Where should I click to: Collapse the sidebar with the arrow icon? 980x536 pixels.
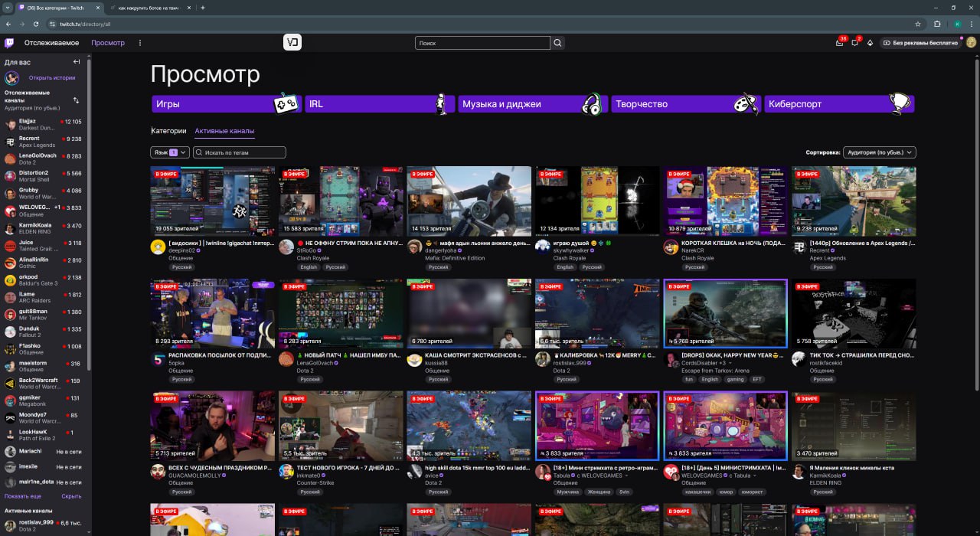click(77, 62)
